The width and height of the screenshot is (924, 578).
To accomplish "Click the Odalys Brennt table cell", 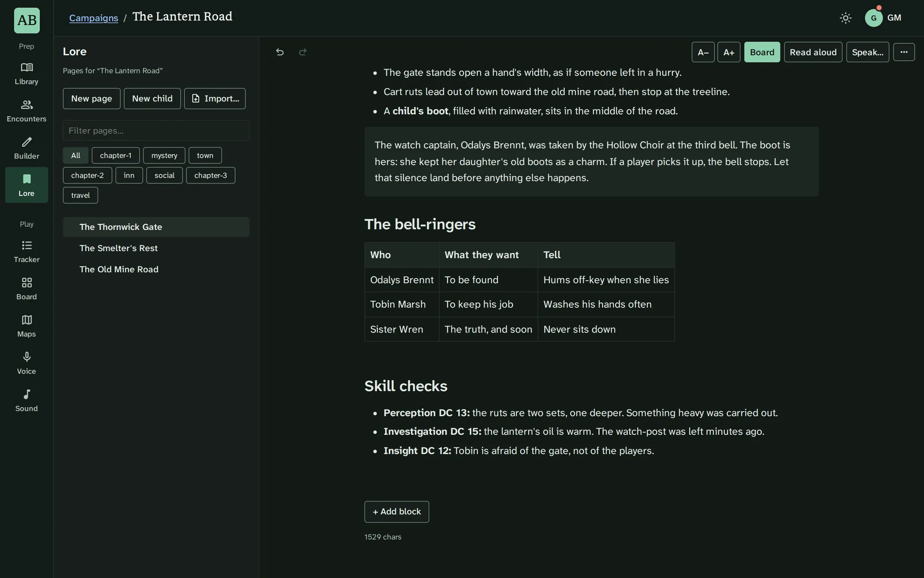I will coord(401,280).
